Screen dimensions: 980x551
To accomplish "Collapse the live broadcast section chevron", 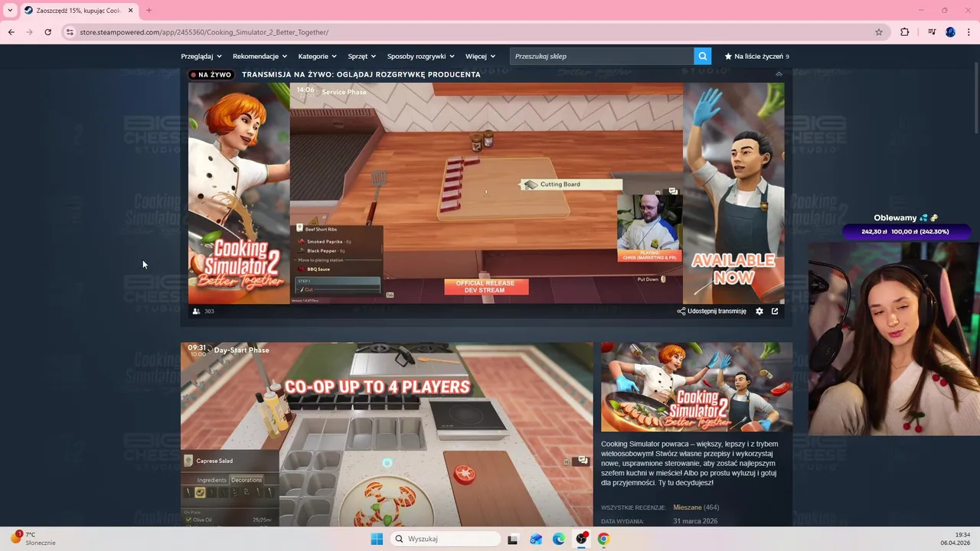I will [779, 74].
